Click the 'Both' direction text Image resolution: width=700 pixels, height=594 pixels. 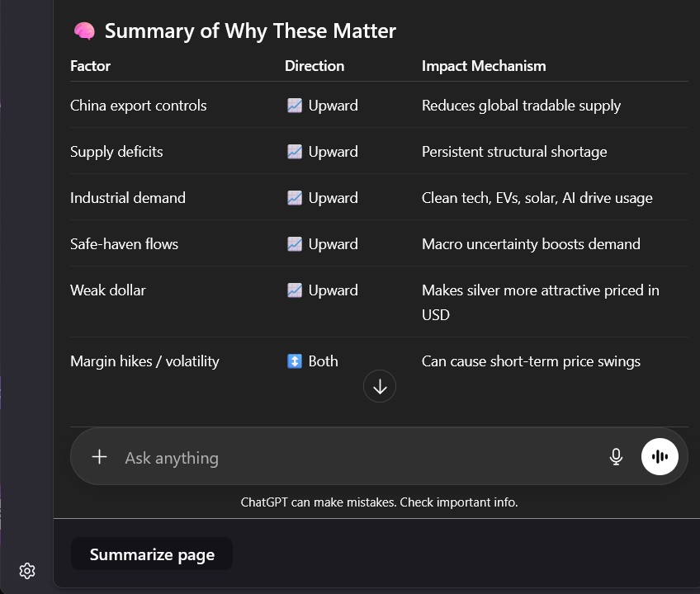tap(324, 361)
